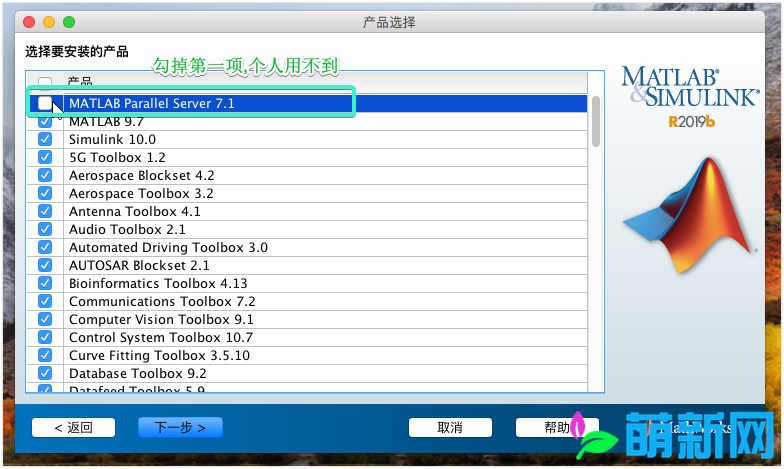Toggle the Simulink 10.0 checkbox
Screen dimensions: 784x469
click(45, 139)
